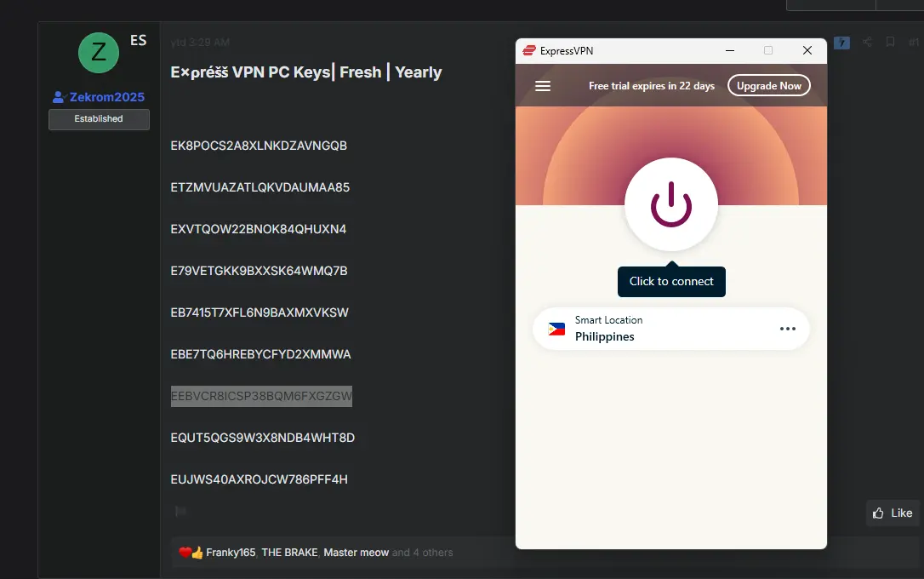Screen dimensions: 924x579
Task: Click the 'Click to connect' tooltip
Action: coord(671,281)
